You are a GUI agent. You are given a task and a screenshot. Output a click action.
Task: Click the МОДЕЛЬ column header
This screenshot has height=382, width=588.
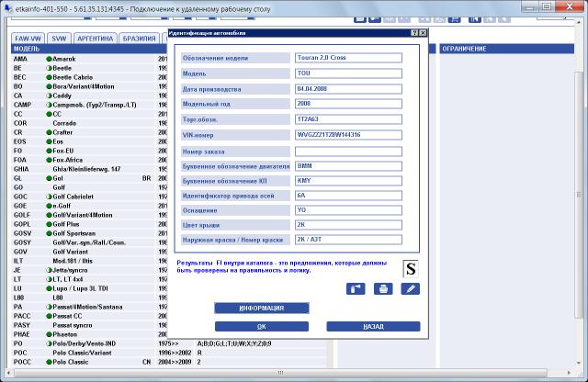pyautogui.click(x=89, y=49)
